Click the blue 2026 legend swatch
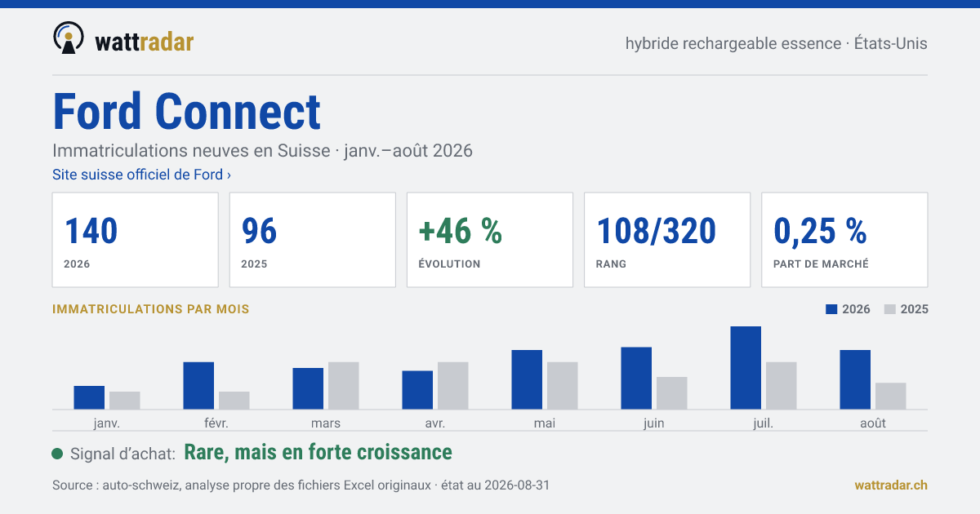 pos(832,309)
